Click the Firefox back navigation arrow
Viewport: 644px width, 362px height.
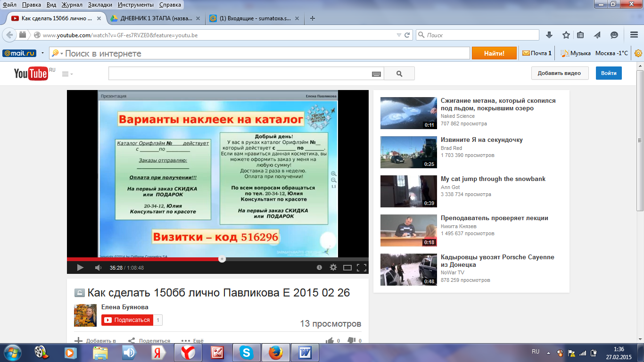pyautogui.click(x=9, y=35)
